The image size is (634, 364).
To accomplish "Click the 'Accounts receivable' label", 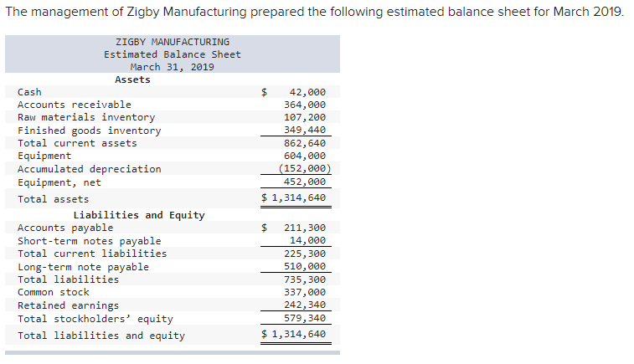I will click(75, 105).
